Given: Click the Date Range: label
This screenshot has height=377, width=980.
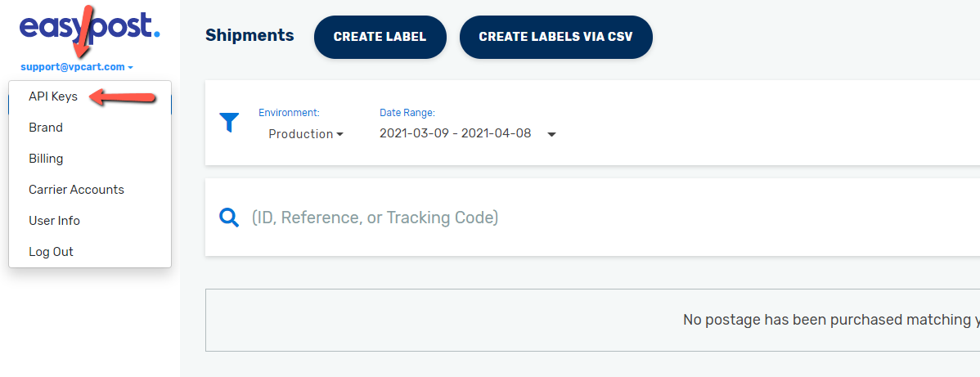Looking at the screenshot, I should (407, 113).
